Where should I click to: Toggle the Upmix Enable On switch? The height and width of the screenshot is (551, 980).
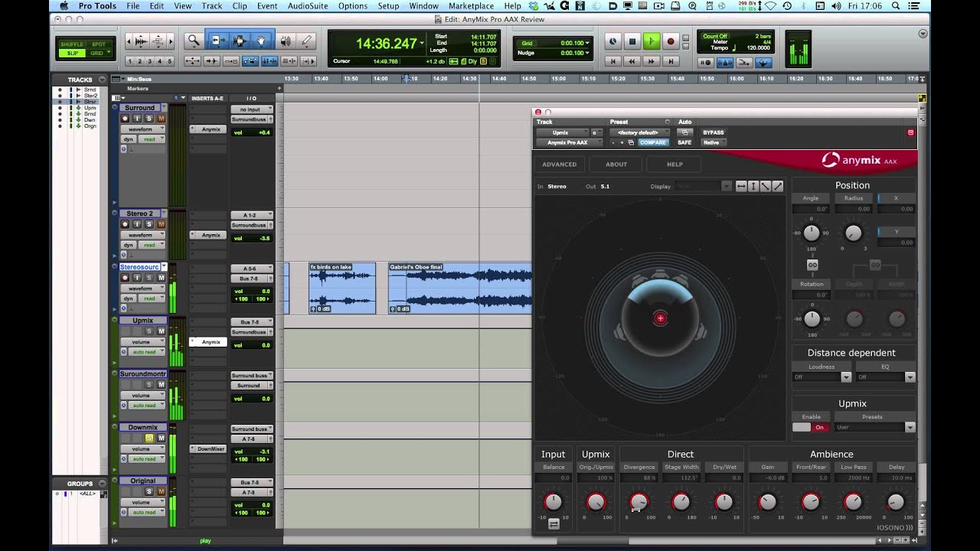(x=811, y=427)
